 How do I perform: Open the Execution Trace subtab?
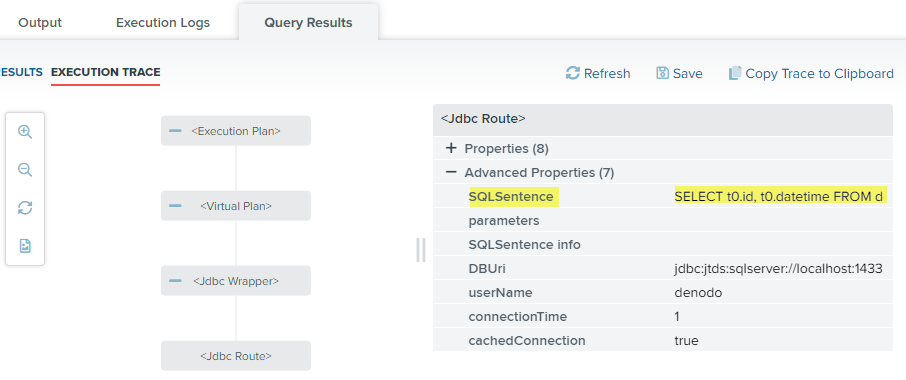click(x=106, y=72)
